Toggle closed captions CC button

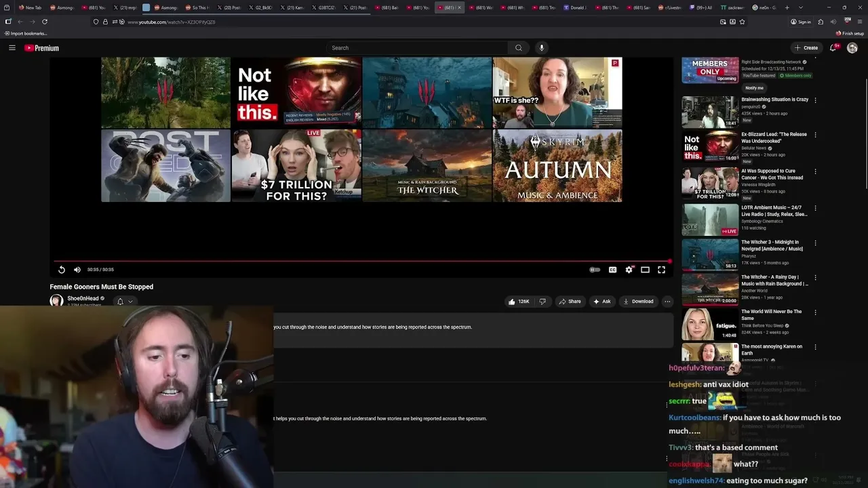point(612,270)
